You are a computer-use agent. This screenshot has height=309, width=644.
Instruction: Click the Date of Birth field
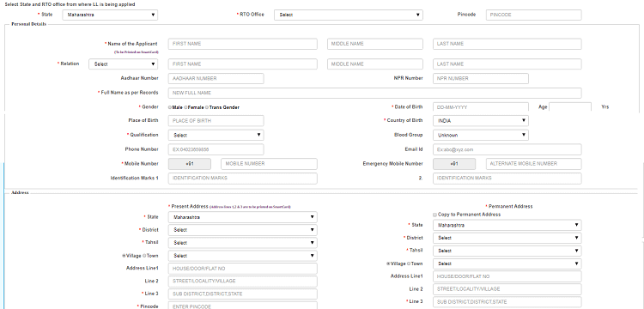pyautogui.click(x=481, y=106)
